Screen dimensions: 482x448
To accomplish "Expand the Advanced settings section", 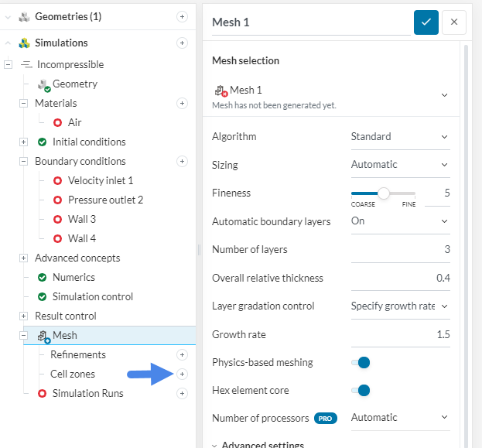I will [258, 445].
